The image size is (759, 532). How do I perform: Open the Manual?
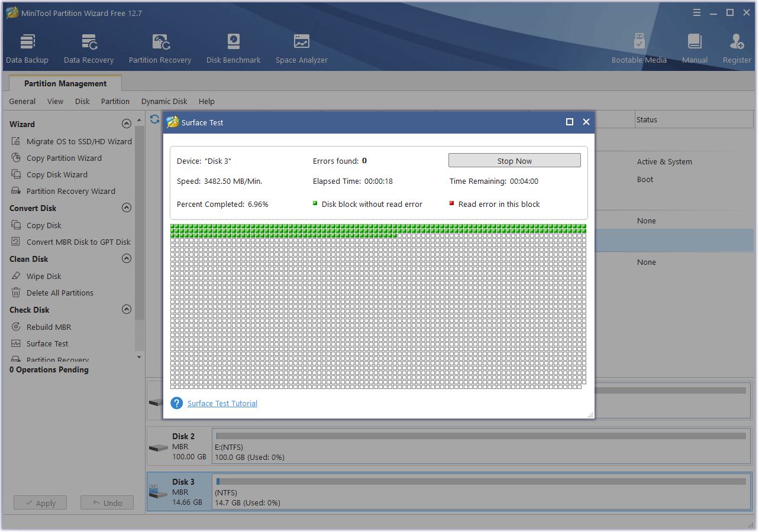pyautogui.click(x=695, y=49)
